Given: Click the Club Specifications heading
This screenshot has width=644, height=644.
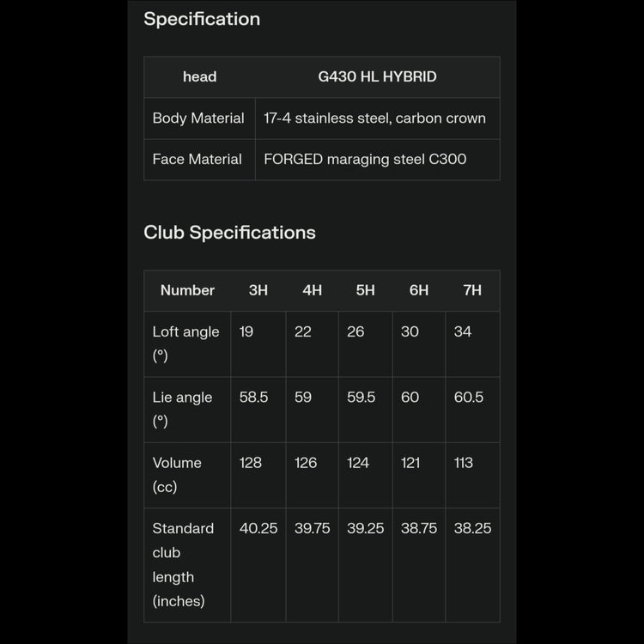Looking at the screenshot, I should pyautogui.click(x=229, y=233).
